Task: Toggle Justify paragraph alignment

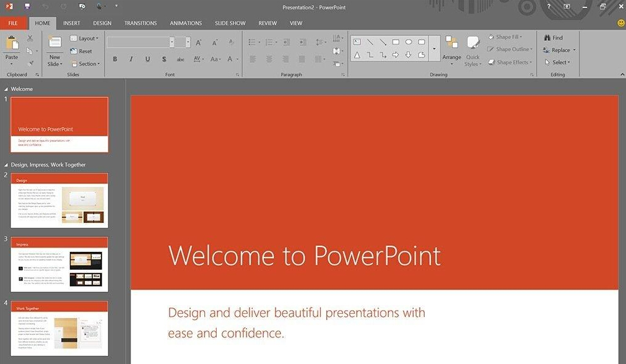Action: [302, 59]
